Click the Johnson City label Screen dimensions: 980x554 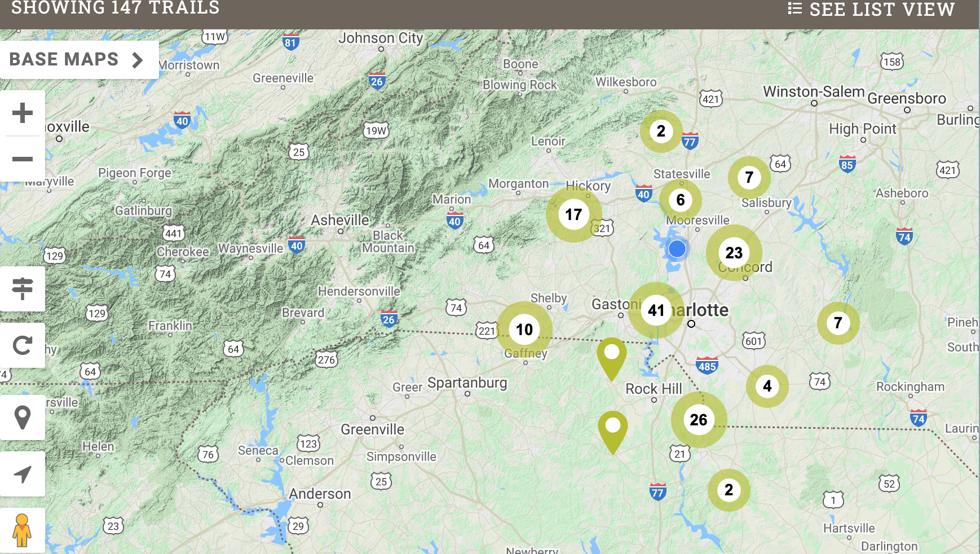(381, 38)
